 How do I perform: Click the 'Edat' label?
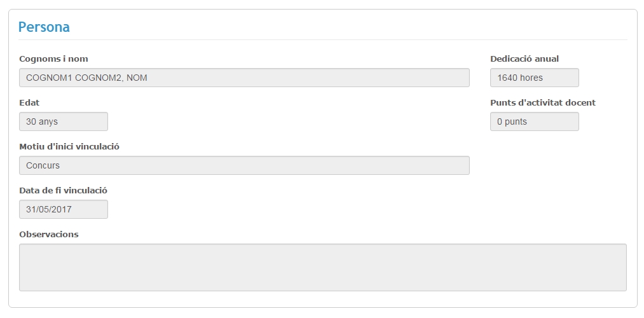pos(29,102)
